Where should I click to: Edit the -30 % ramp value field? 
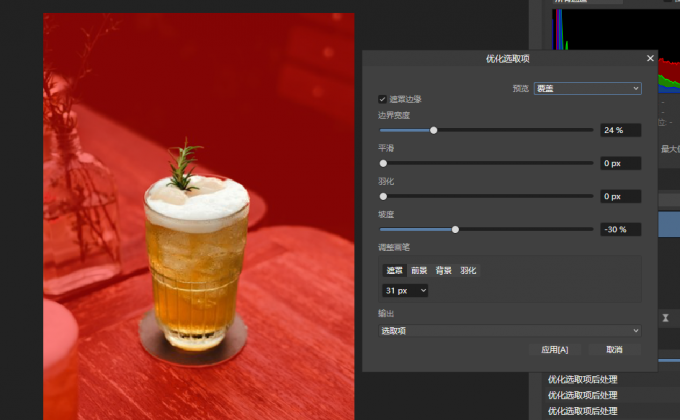pyautogui.click(x=621, y=230)
